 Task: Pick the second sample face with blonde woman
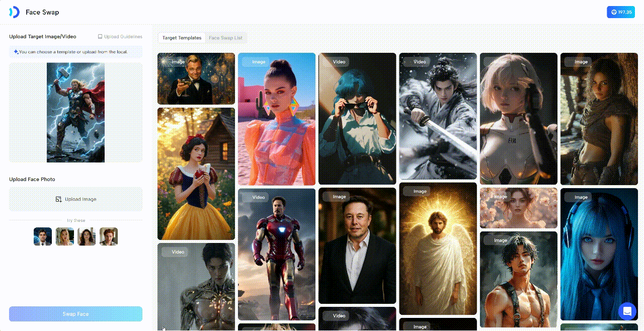(x=65, y=236)
